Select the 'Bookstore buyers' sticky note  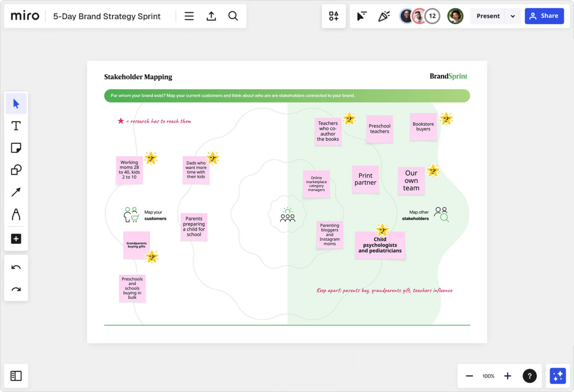point(423,127)
